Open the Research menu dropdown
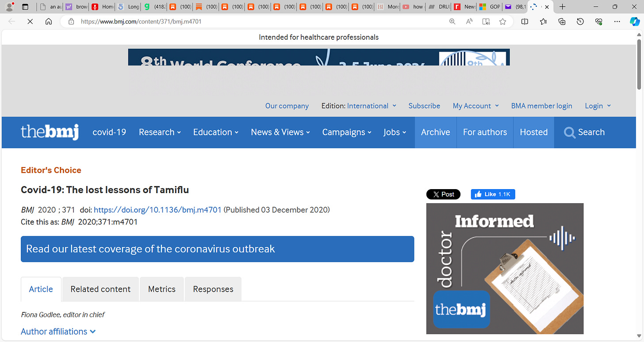Screen dimensions: 644x342 (x=160, y=132)
